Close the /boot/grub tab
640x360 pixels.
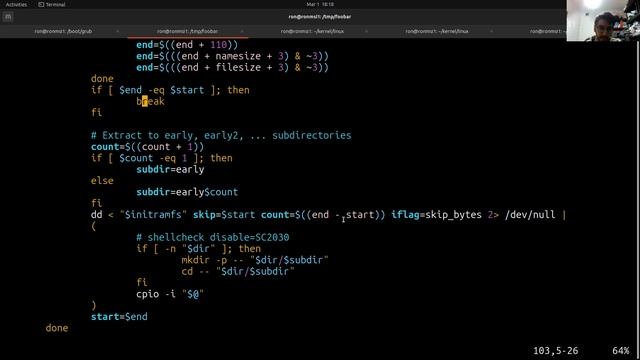118,31
